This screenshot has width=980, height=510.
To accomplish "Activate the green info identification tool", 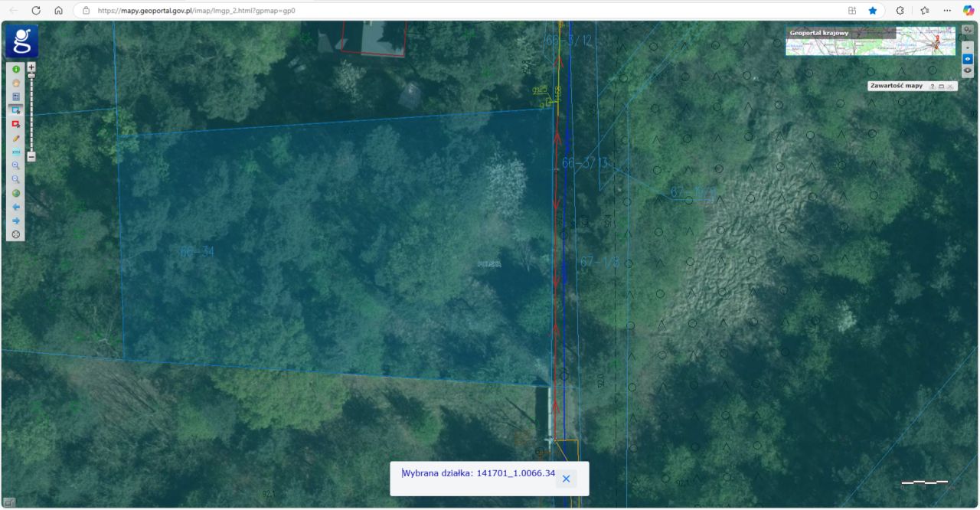I will click(16, 69).
